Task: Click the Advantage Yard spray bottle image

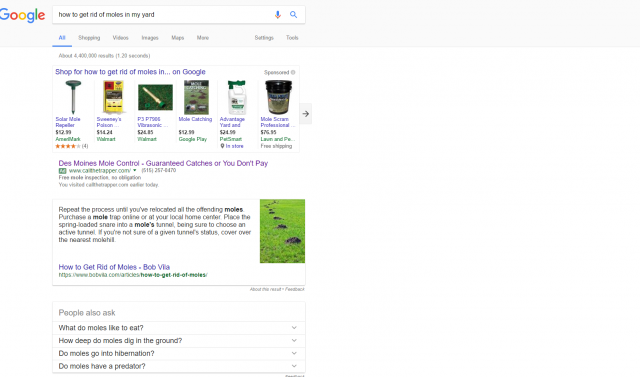Action: (237, 97)
